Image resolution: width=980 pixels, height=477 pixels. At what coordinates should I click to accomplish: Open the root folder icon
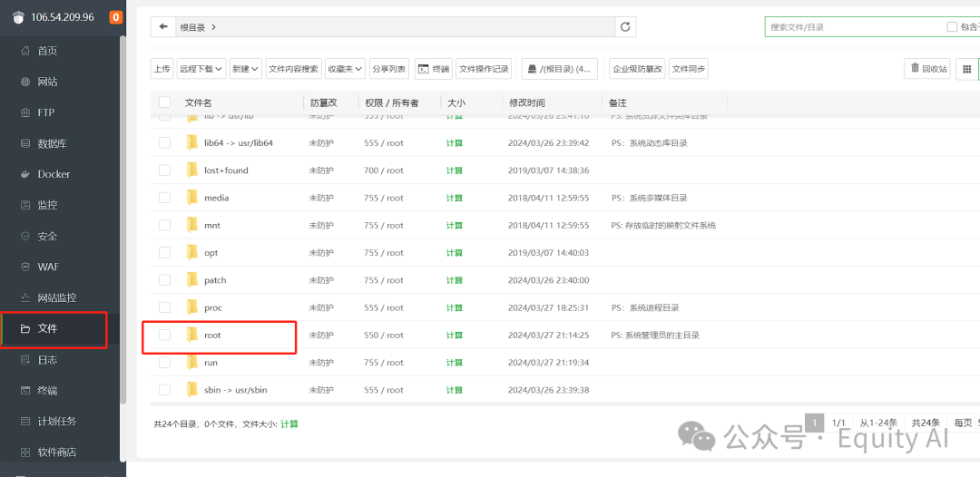tap(191, 336)
